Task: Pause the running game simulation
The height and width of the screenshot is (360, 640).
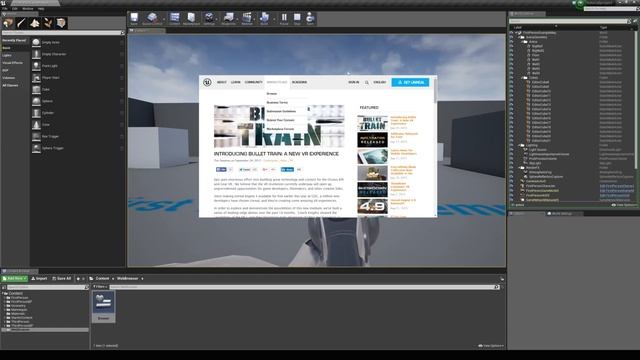Action: pyautogui.click(x=284, y=18)
